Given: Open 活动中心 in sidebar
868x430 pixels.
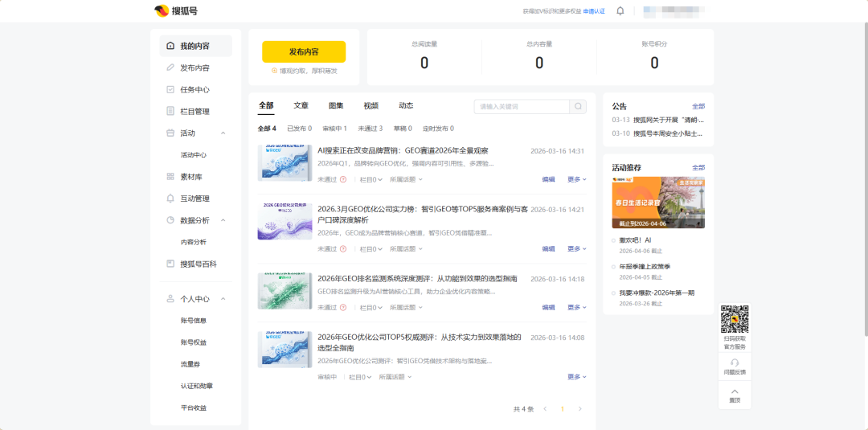Looking at the screenshot, I should (193, 155).
